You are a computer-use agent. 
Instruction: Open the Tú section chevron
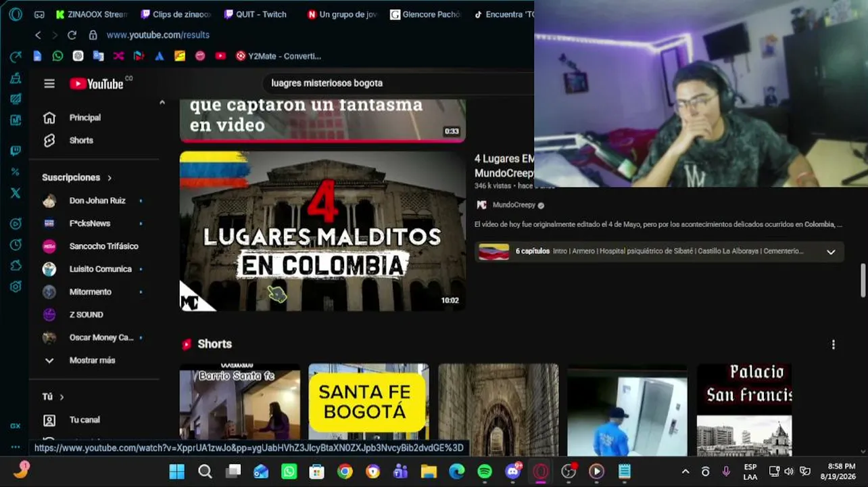pos(62,397)
